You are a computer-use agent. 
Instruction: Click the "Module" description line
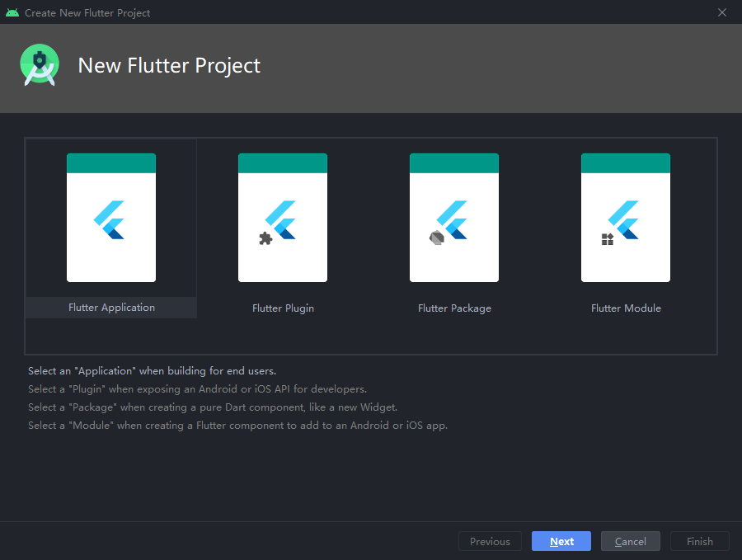(x=237, y=426)
